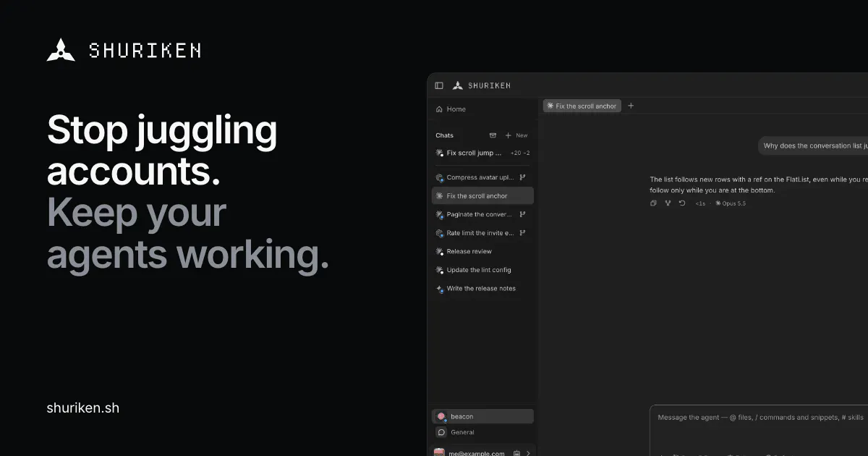The width and height of the screenshot is (868, 456).
Task: Open the 'Compress avatar upl...' chat
Action: click(482, 177)
